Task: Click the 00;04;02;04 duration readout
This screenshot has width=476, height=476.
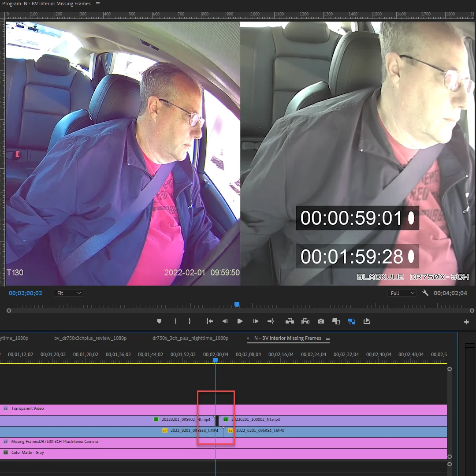Action: (x=450, y=293)
